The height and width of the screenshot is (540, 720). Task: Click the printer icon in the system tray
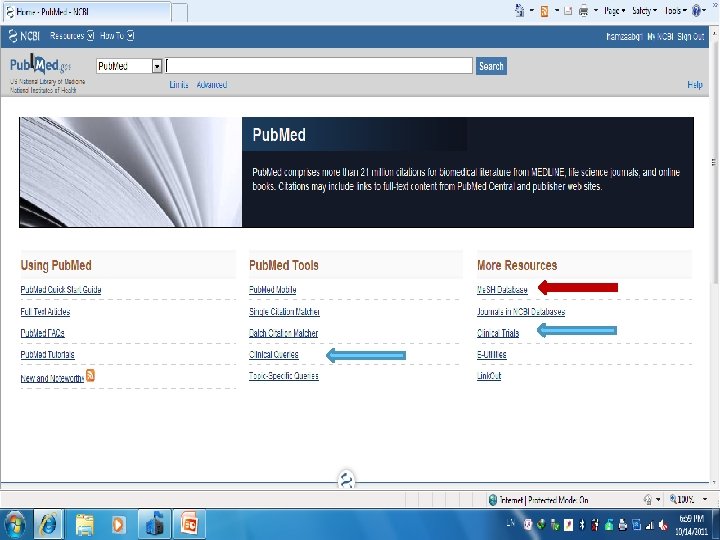(x=623, y=524)
